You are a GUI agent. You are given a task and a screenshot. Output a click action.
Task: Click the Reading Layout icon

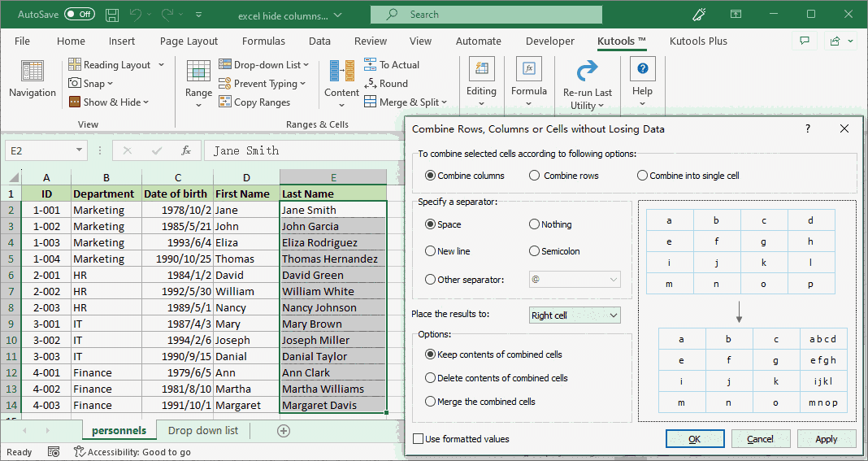75,65
